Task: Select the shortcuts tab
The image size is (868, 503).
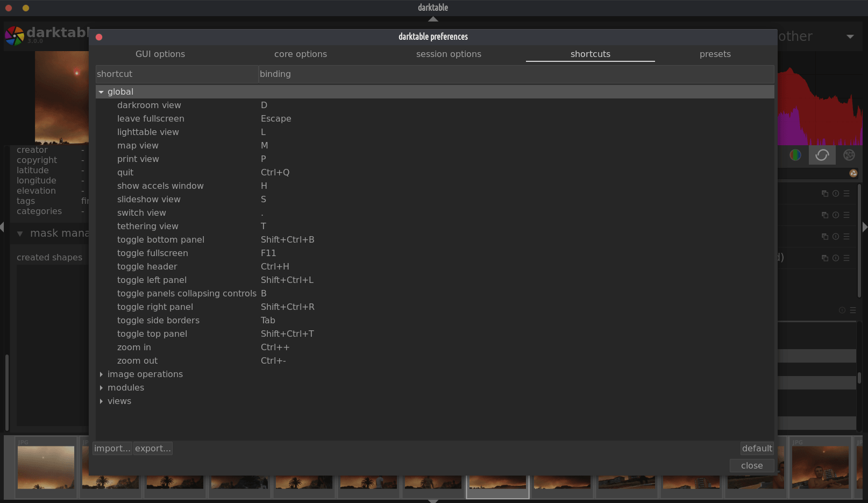Action: tap(590, 54)
